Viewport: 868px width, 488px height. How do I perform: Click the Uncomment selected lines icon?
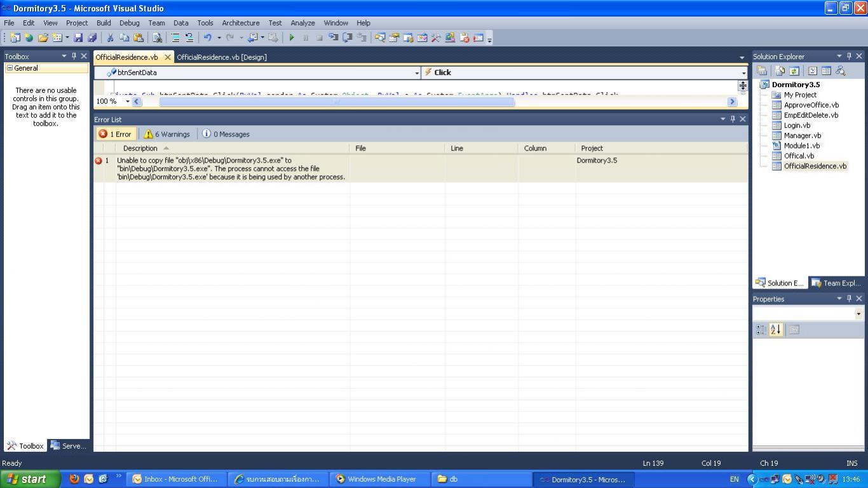[189, 37]
